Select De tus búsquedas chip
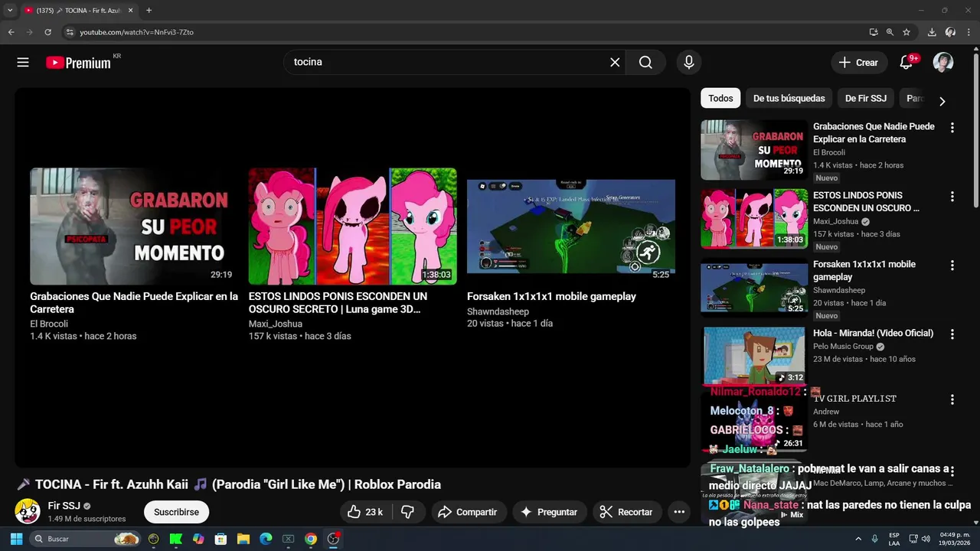The width and height of the screenshot is (980, 551). point(789,98)
